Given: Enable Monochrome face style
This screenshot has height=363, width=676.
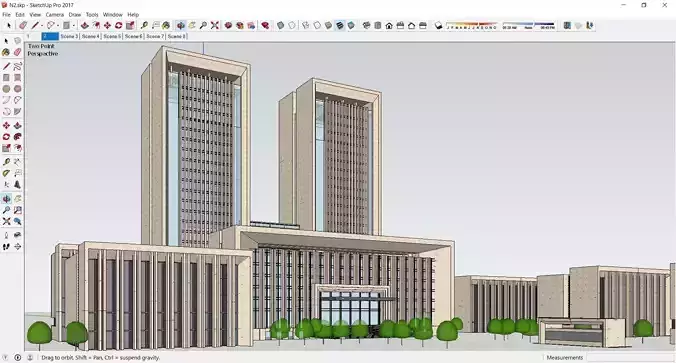Looking at the screenshot, I should [x=351, y=25].
